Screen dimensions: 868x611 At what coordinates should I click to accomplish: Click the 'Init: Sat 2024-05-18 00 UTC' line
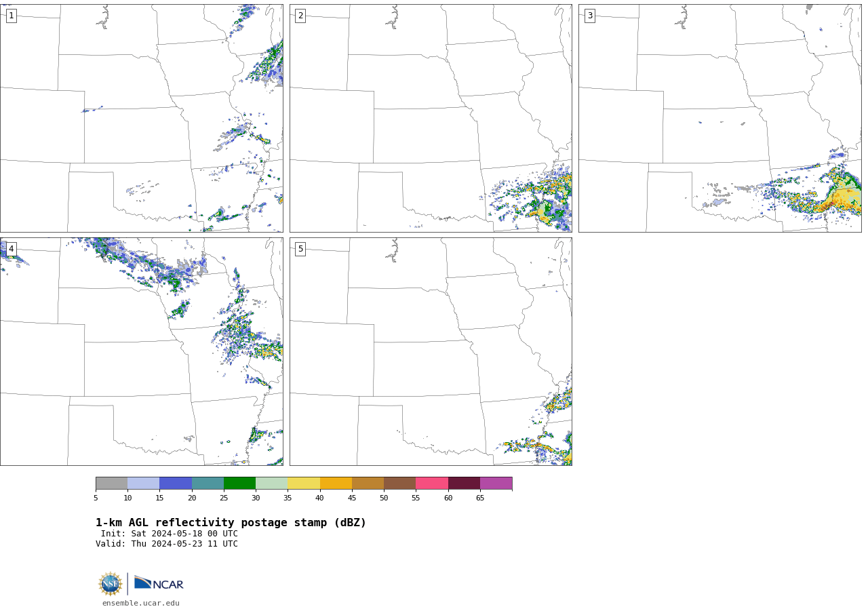coord(170,534)
